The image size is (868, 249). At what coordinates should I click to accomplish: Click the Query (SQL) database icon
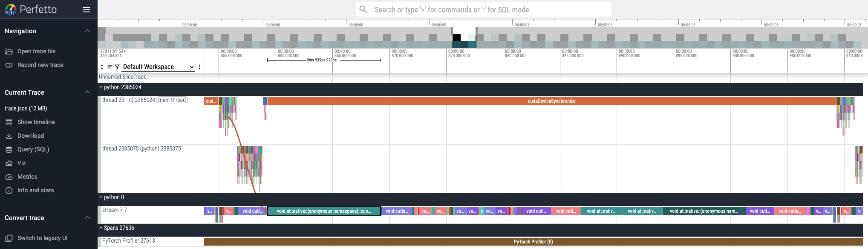click(9, 150)
